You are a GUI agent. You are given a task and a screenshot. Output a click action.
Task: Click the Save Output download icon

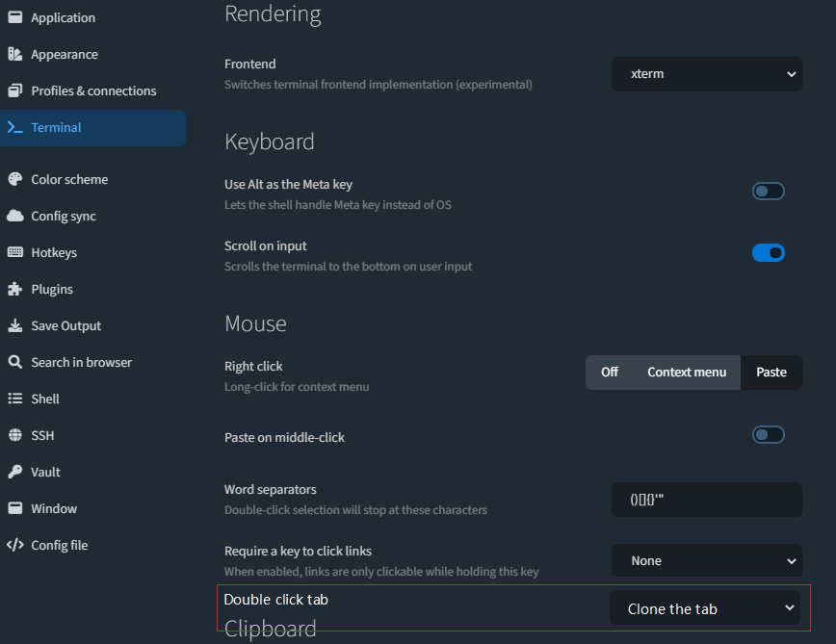pos(14,325)
